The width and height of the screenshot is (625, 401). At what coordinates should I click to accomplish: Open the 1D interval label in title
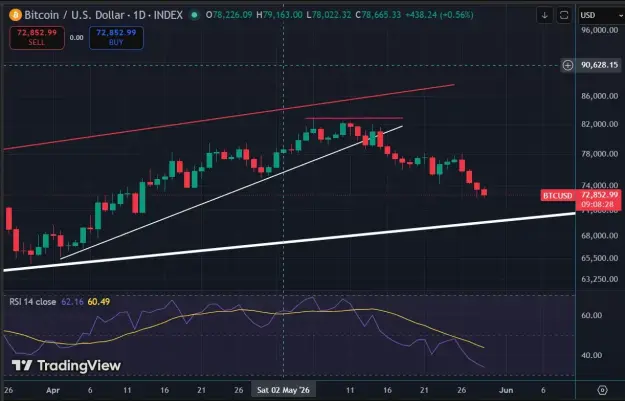140,15
